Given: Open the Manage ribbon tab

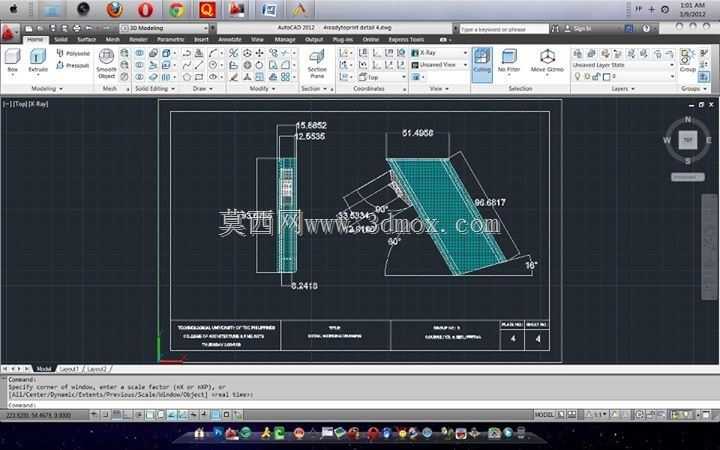Looking at the screenshot, I should (x=285, y=39).
